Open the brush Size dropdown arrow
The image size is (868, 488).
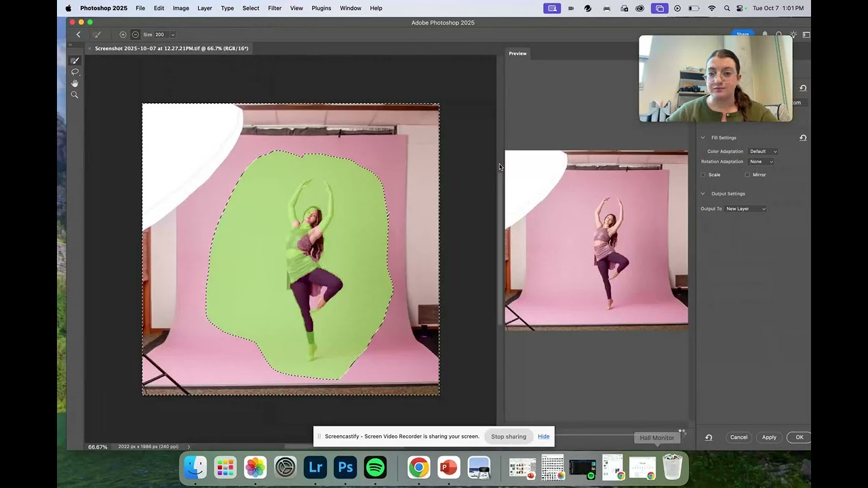(173, 35)
